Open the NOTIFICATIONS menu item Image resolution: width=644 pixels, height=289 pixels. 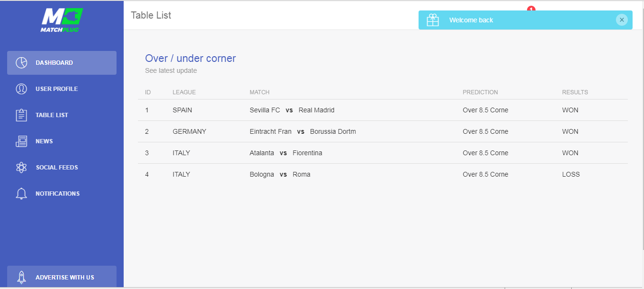62,194
